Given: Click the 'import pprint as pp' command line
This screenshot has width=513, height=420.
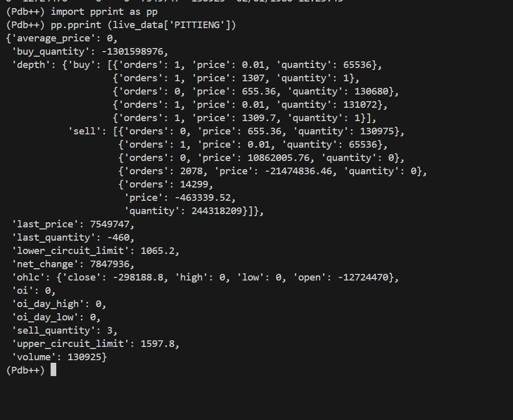Looking at the screenshot, I should [104, 12].
